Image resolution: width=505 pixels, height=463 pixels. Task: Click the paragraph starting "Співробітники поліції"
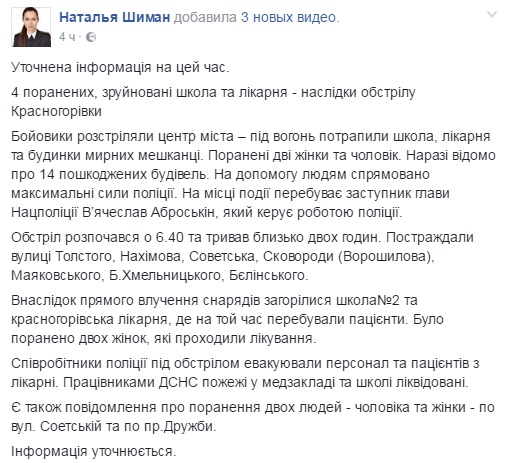point(245,373)
